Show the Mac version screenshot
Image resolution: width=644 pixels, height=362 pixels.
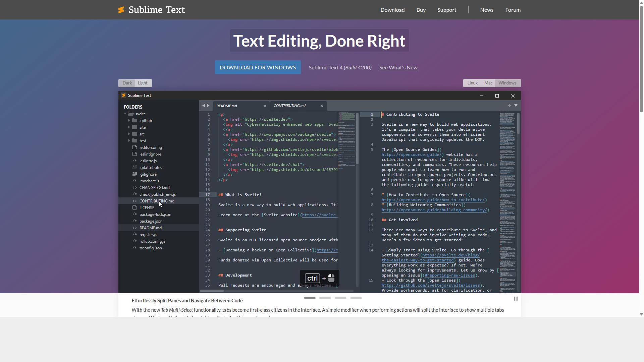click(488, 83)
